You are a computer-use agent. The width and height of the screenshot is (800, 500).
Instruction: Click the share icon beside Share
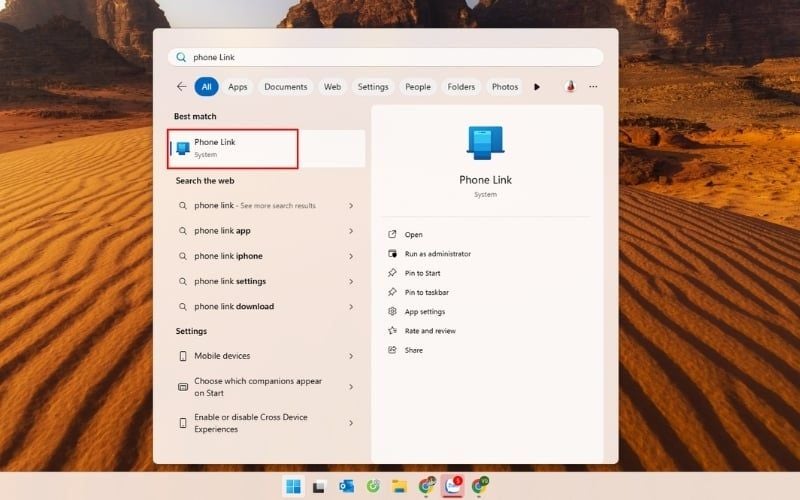pyautogui.click(x=392, y=350)
